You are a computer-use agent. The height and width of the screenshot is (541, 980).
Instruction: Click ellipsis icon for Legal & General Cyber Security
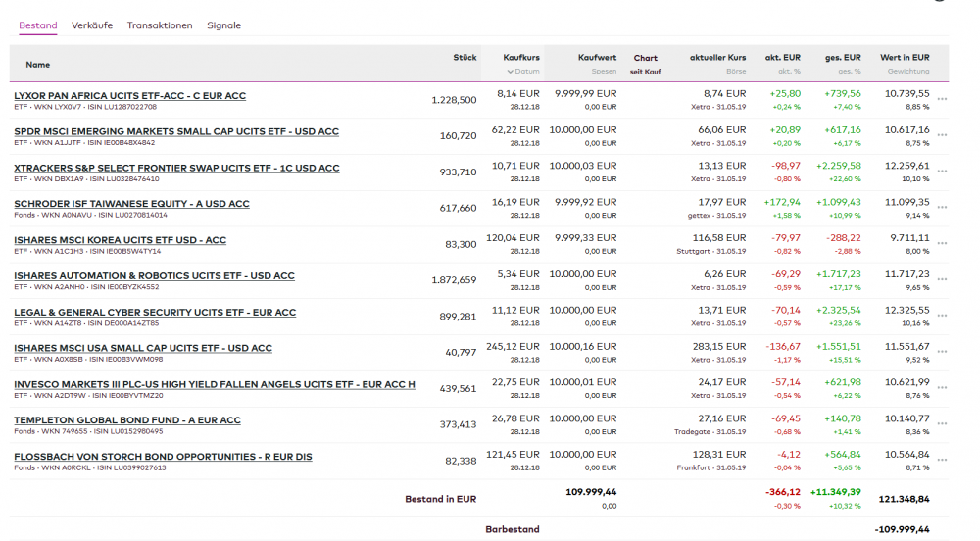click(x=942, y=317)
